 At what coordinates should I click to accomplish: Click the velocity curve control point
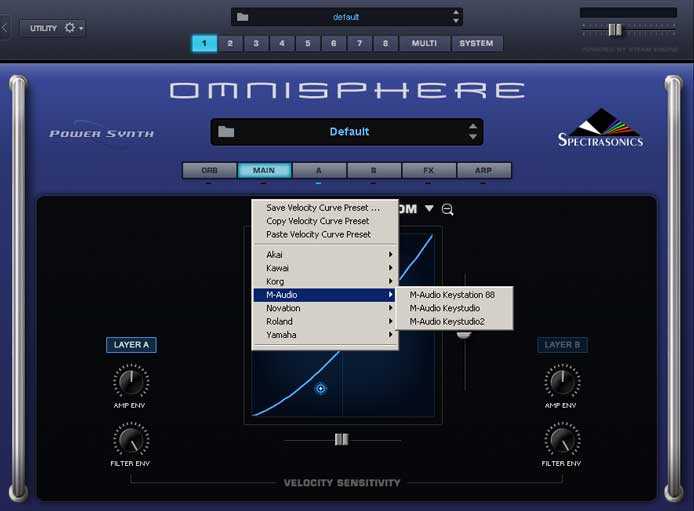point(321,388)
